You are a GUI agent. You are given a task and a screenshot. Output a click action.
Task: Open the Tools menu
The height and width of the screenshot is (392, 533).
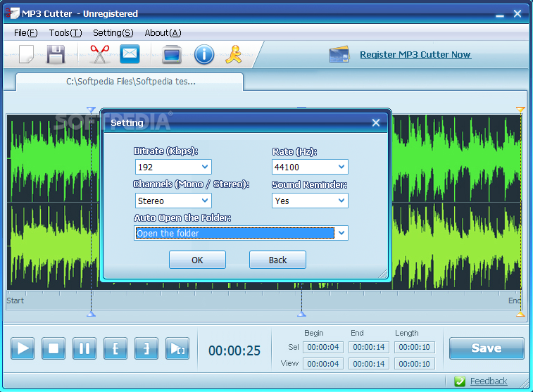[65, 33]
